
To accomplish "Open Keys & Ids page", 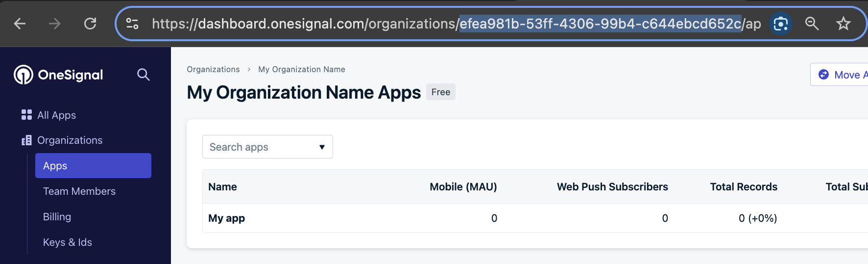I will point(68,242).
